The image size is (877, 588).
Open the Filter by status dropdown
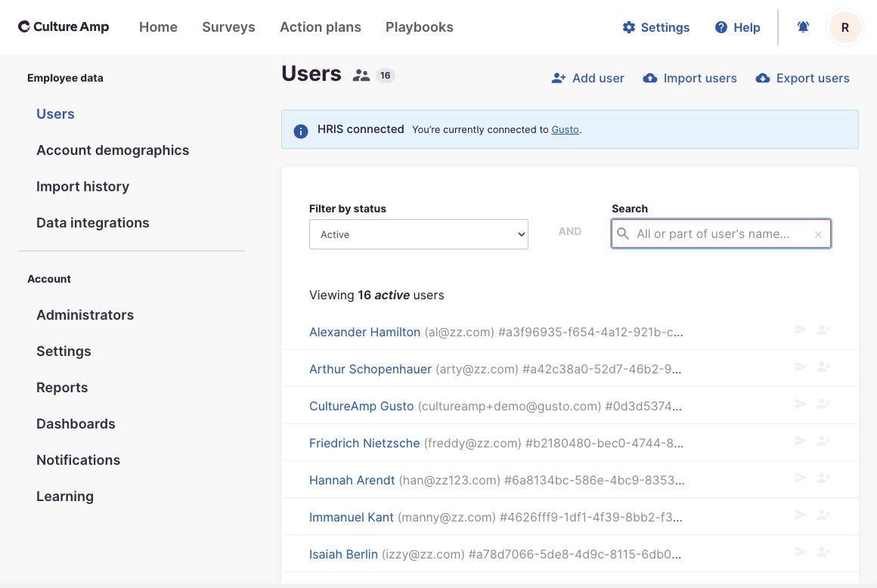[418, 234]
